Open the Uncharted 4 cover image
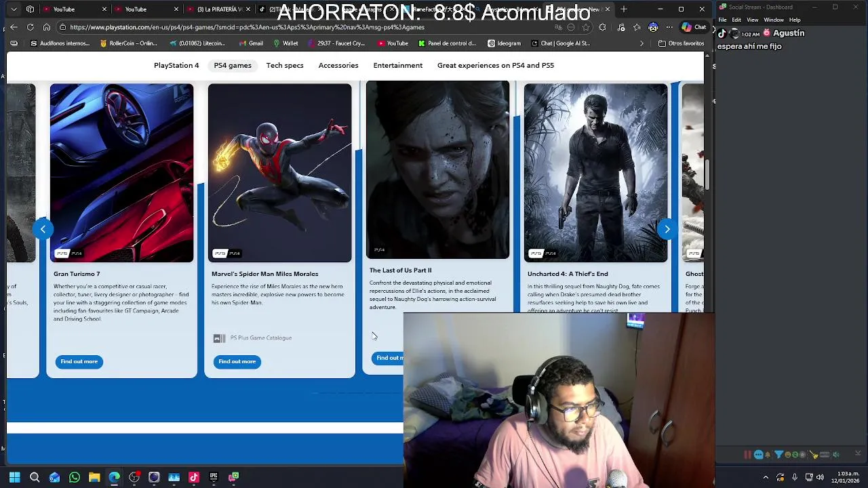This screenshot has width=868, height=488. [595, 173]
